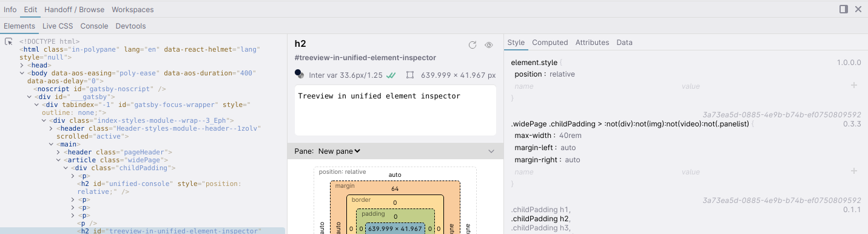Expand the pageHeader header arrow
Viewport: 868px width, 234px height.
coord(58,152)
